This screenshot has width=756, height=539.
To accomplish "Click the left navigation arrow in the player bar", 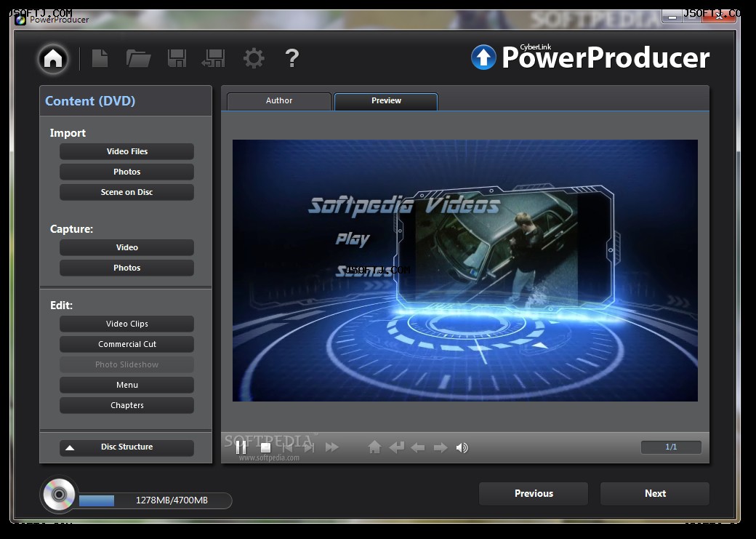I will click(x=418, y=448).
